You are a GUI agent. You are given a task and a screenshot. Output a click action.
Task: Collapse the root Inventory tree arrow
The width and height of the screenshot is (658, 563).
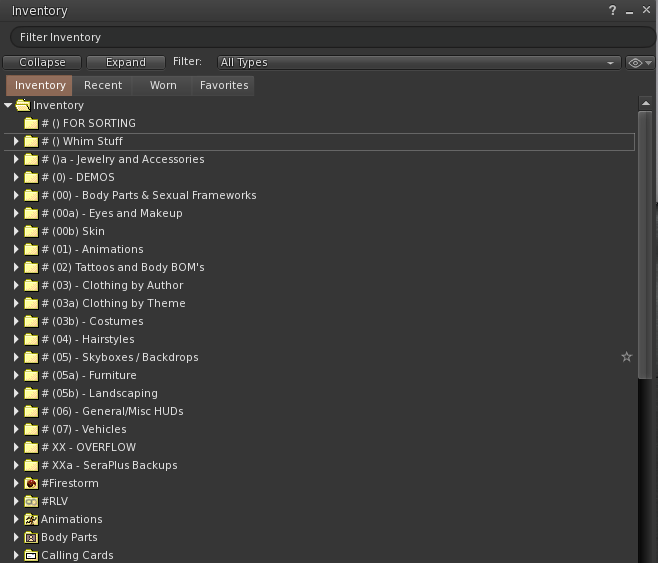click(8, 105)
